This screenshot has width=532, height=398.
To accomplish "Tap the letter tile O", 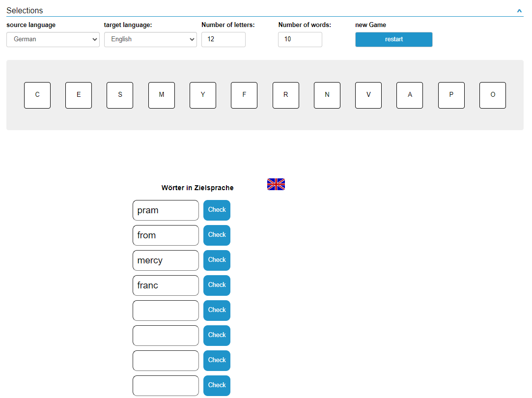I will 493,95.
